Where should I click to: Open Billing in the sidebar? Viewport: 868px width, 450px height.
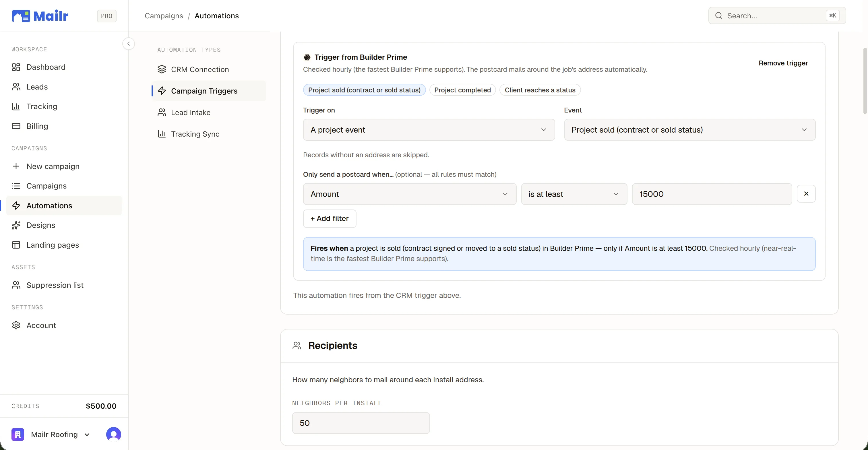64,126
